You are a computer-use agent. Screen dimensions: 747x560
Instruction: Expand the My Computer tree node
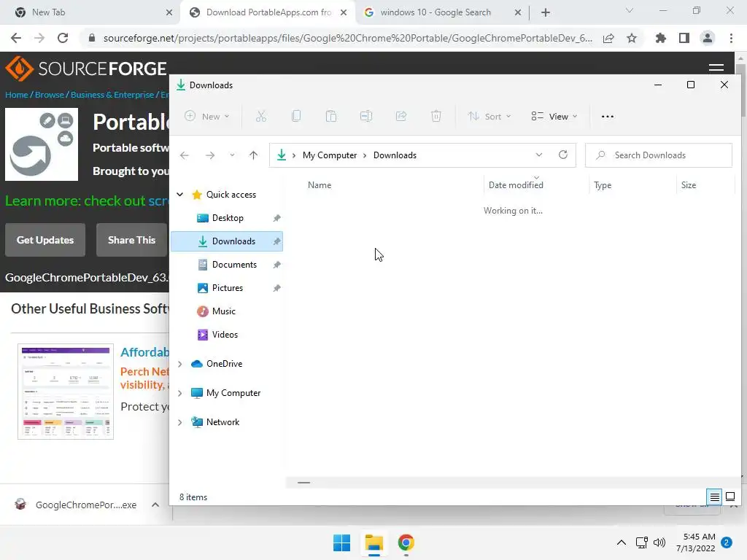[179, 393]
